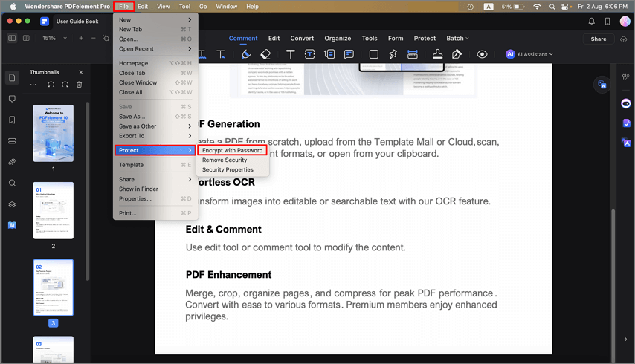Open the Batch dropdown
The image size is (635, 364).
457,38
